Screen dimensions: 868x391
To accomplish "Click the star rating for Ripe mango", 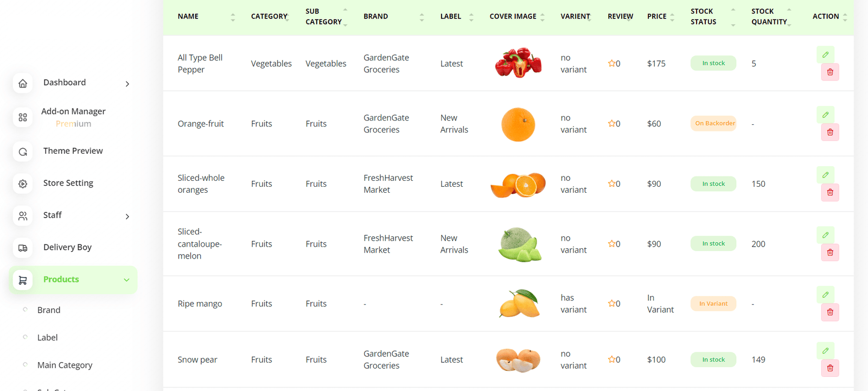I will click(x=611, y=304).
